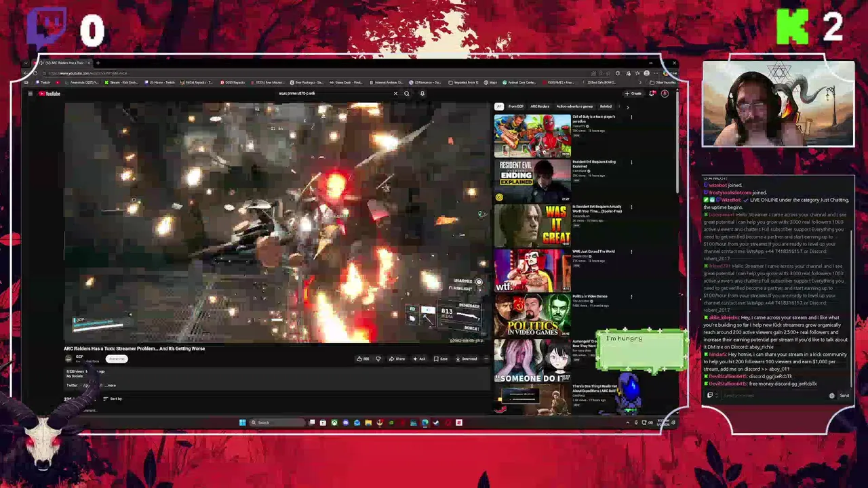Image resolution: width=868 pixels, height=488 pixels.
Task: Expand the Other favorites folder
Action: coord(662,83)
